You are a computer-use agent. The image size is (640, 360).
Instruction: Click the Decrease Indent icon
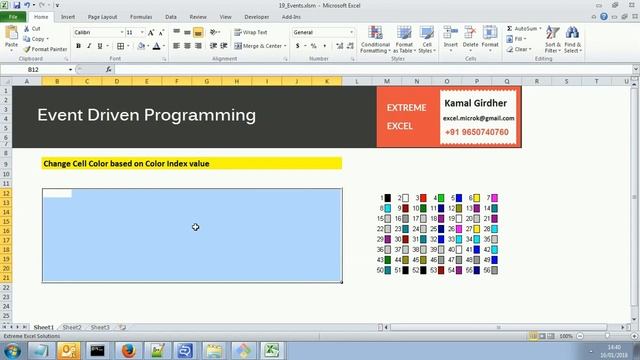point(213,46)
